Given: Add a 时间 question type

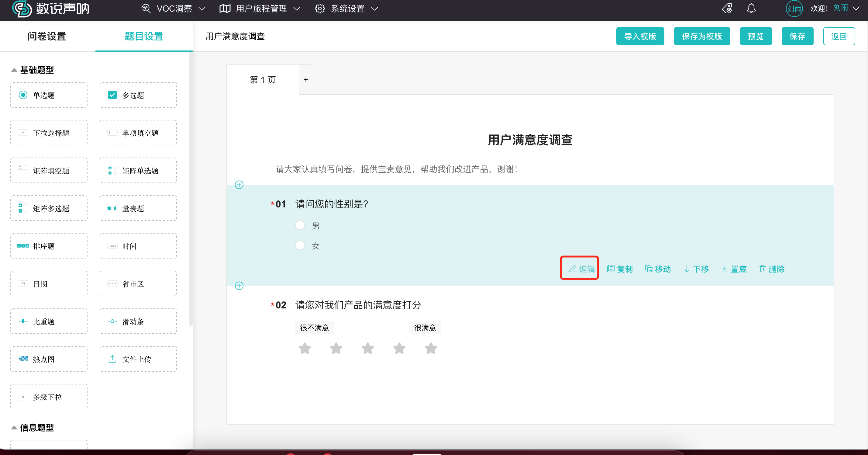Looking at the screenshot, I should [x=138, y=246].
